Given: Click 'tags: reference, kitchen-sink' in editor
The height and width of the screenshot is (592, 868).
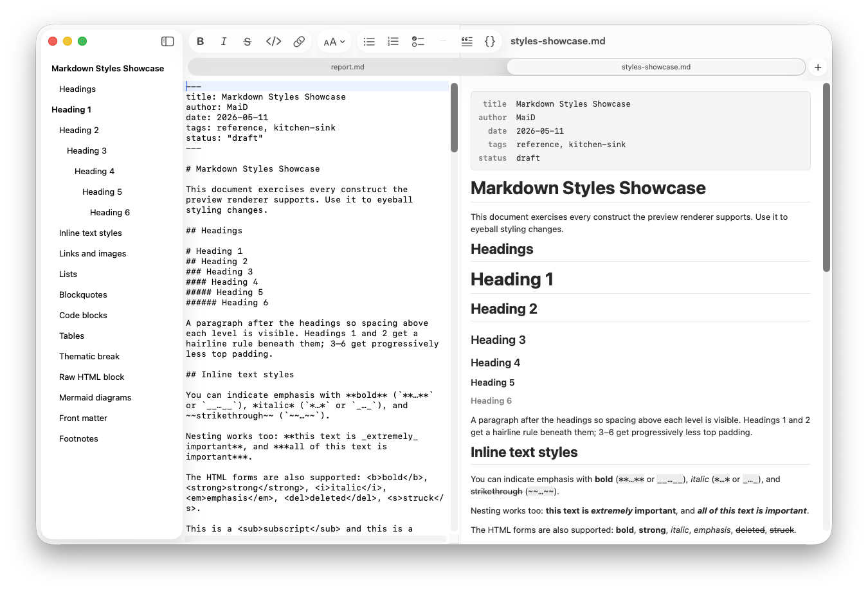Looking at the screenshot, I should 260,128.
